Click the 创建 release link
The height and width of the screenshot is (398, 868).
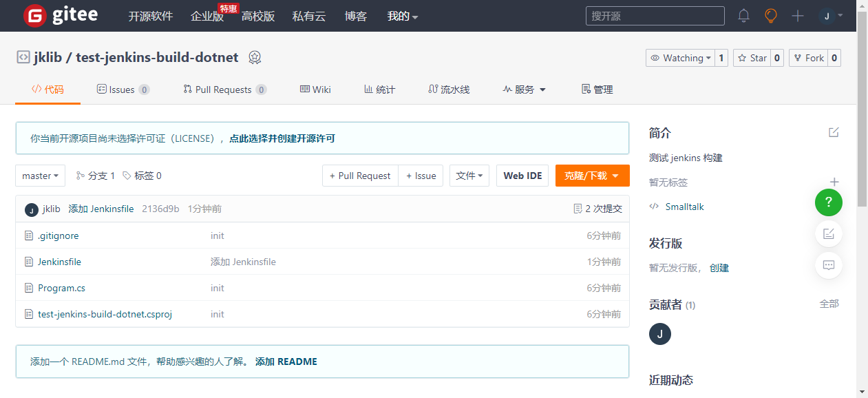click(x=719, y=268)
